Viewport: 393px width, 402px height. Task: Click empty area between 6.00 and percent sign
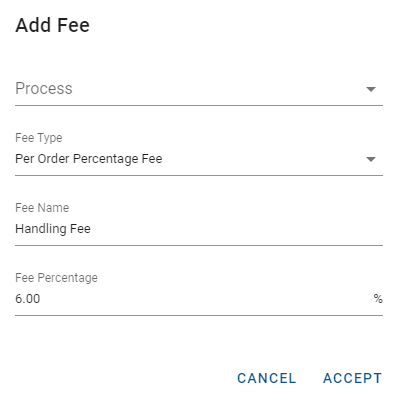[207, 299]
